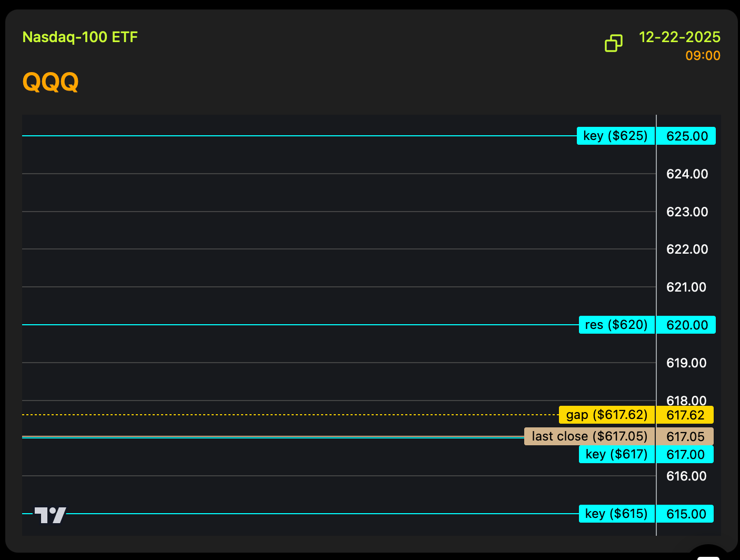Click the tan 617.05 price tag

[x=685, y=437]
